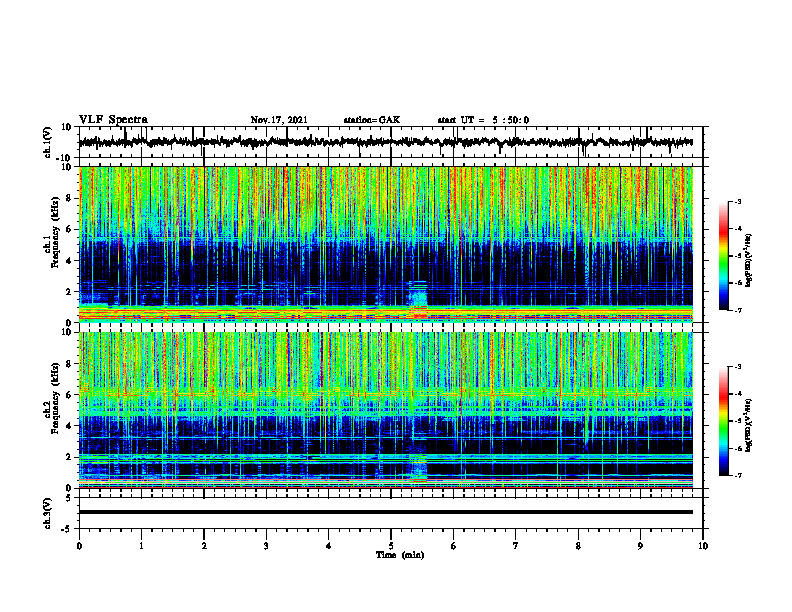Click time axis tick label "6"
792x612 pixels.
pos(454,546)
